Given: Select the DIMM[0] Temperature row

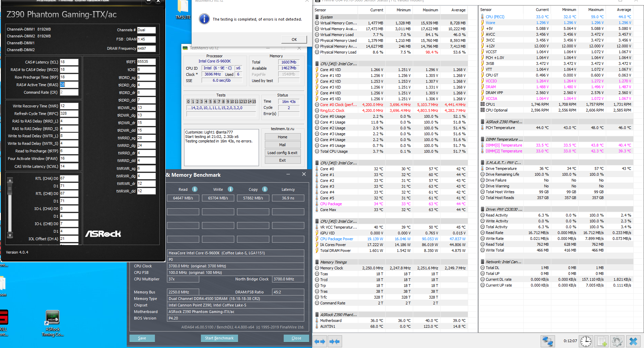Looking at the screenshot, I should pyautogui.click(x=556, y=145).
